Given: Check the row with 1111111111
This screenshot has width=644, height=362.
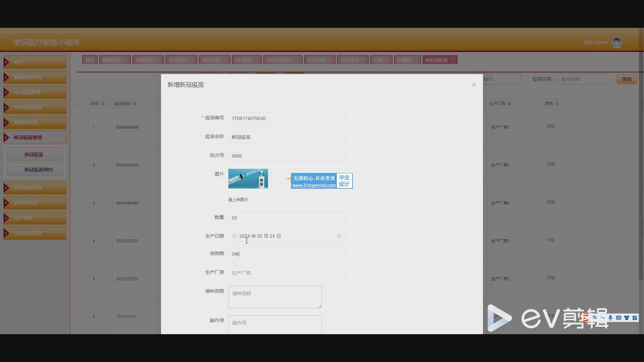Looking at the screenshot, I should (76, 317).
